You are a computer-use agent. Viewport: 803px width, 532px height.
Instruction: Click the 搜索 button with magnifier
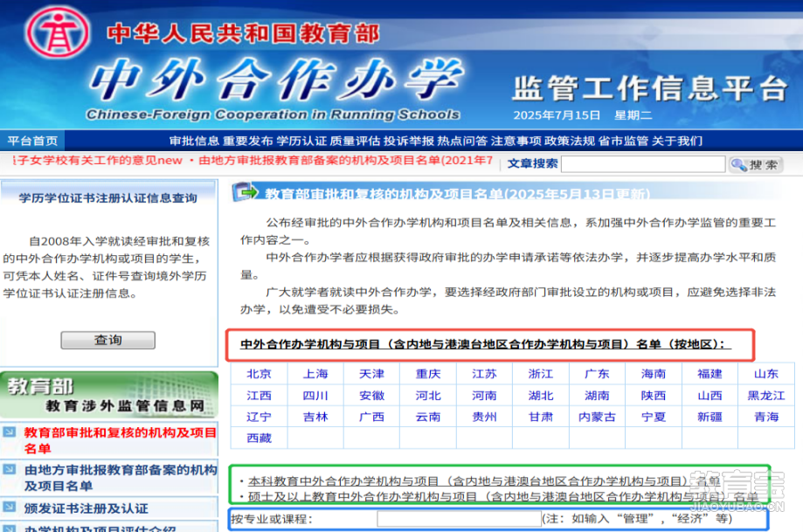[x=756, y=165]
